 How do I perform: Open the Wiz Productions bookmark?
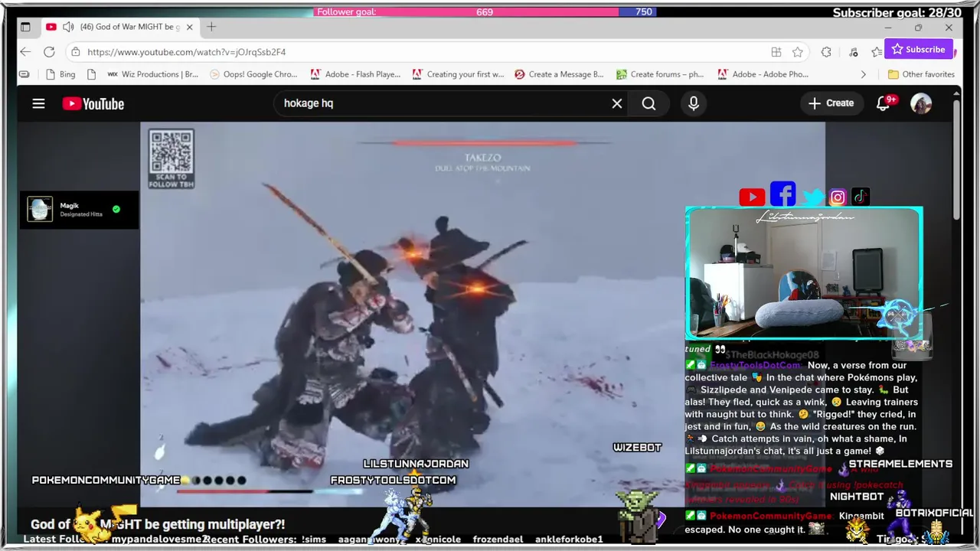(x=152, y=74)
